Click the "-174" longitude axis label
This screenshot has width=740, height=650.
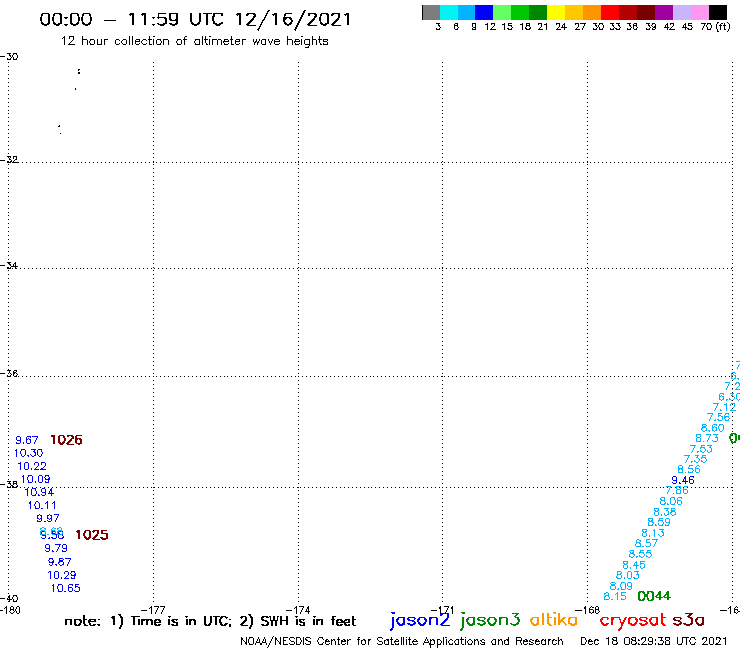coord(298,610)
